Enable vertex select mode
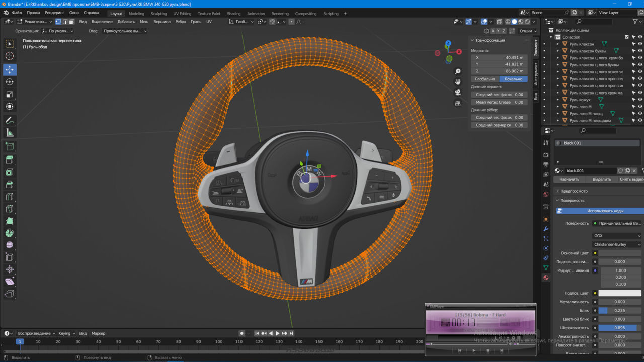Viewport: 644px width, 362px height. [58, 22]
